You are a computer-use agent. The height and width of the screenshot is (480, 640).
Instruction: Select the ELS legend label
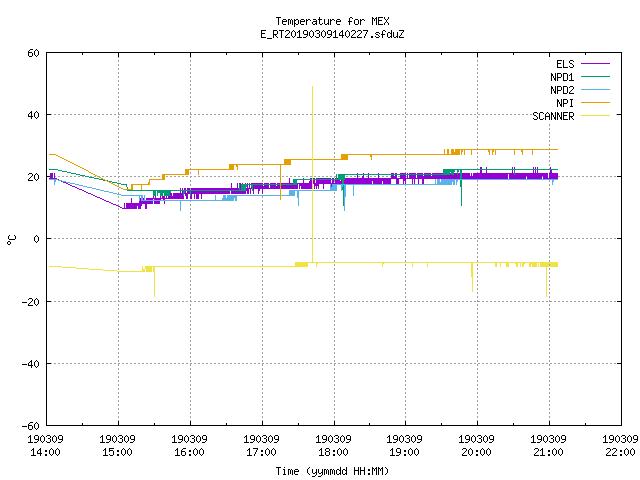pos(565,64)
